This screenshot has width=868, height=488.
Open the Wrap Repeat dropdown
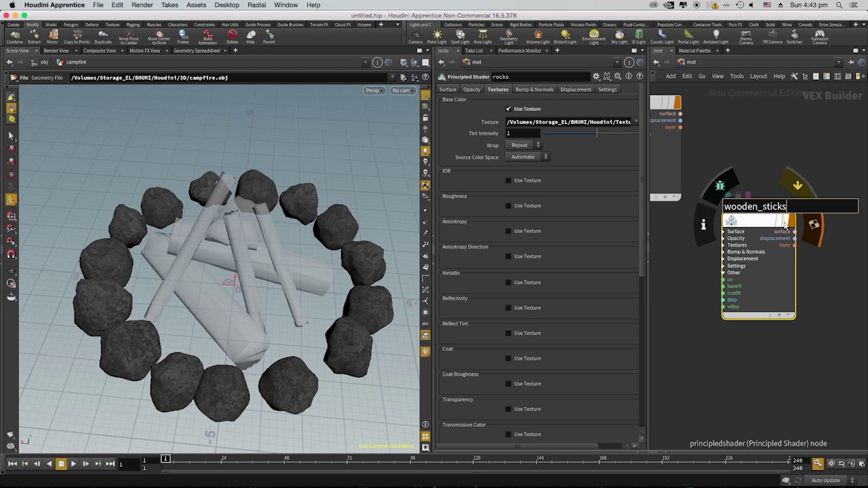click(524, 145)
